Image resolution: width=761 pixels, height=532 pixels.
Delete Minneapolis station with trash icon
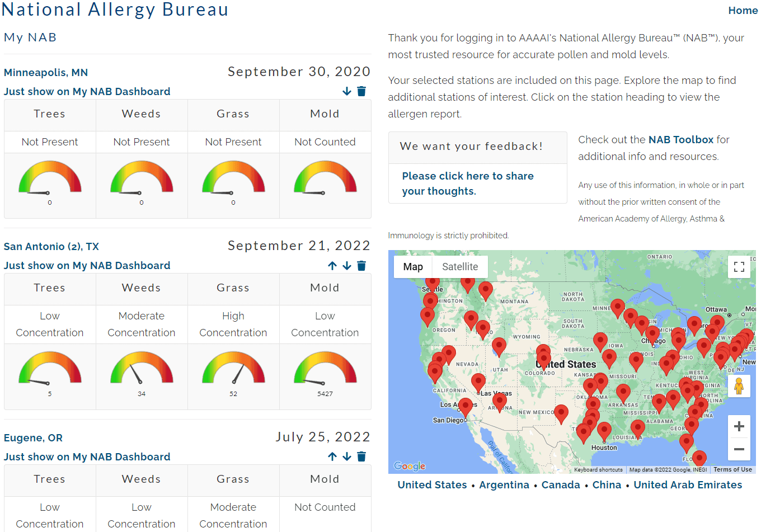(361, 91)
